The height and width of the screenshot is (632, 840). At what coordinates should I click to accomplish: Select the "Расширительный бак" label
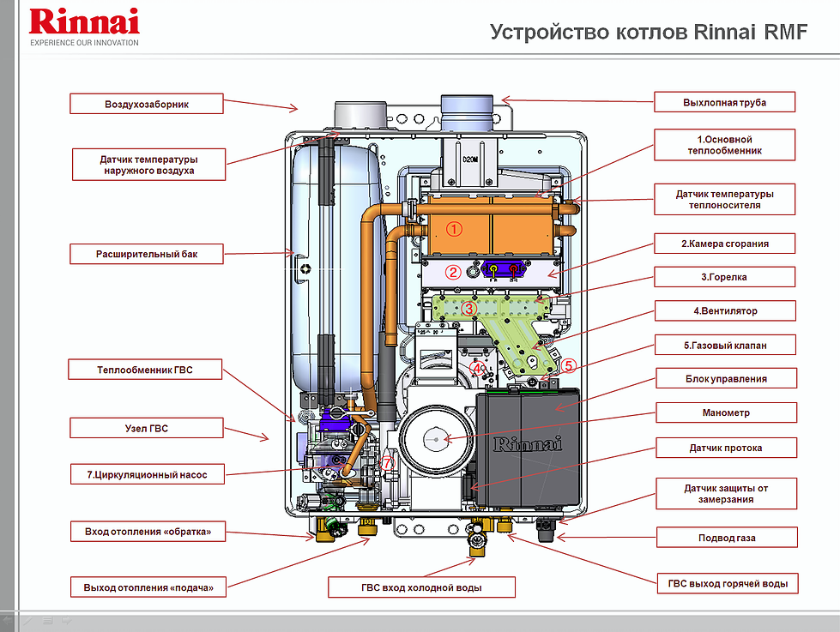pos(147,255)
